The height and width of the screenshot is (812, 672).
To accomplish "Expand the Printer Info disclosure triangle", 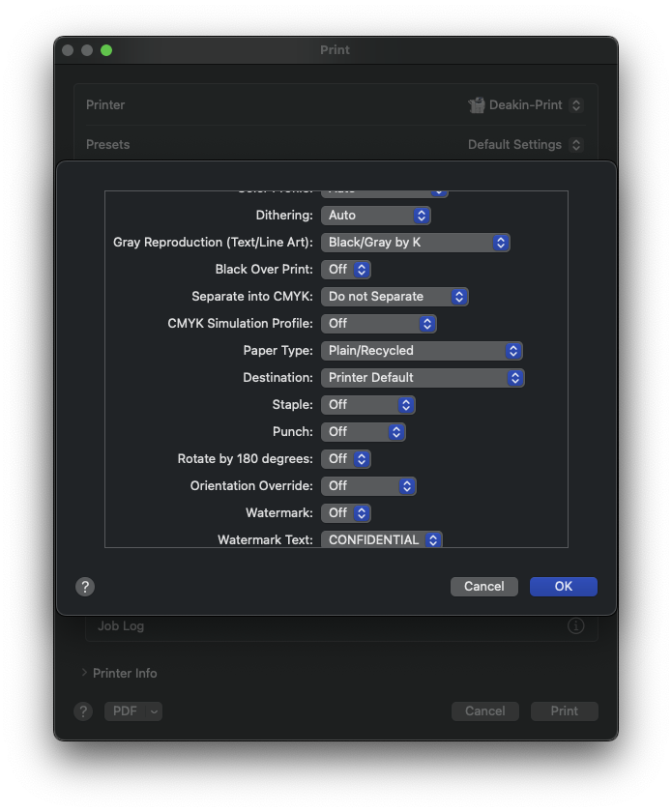I will 83,673.
